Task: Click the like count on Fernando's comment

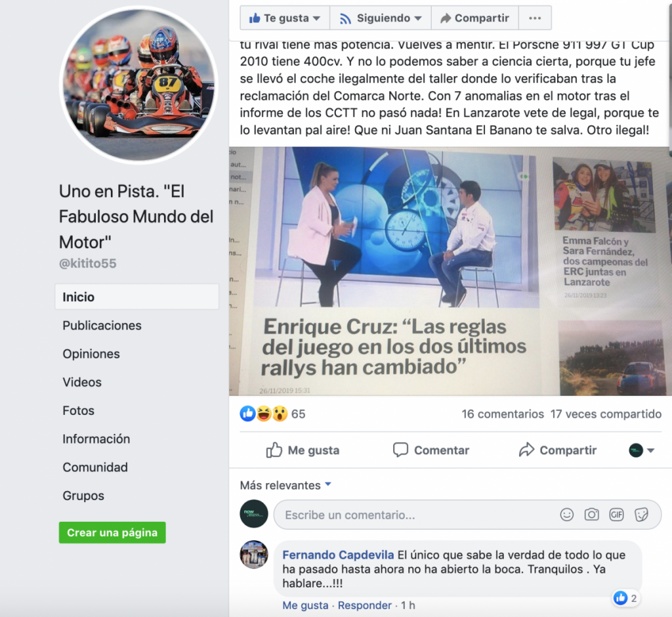Action: coord(625,598)
